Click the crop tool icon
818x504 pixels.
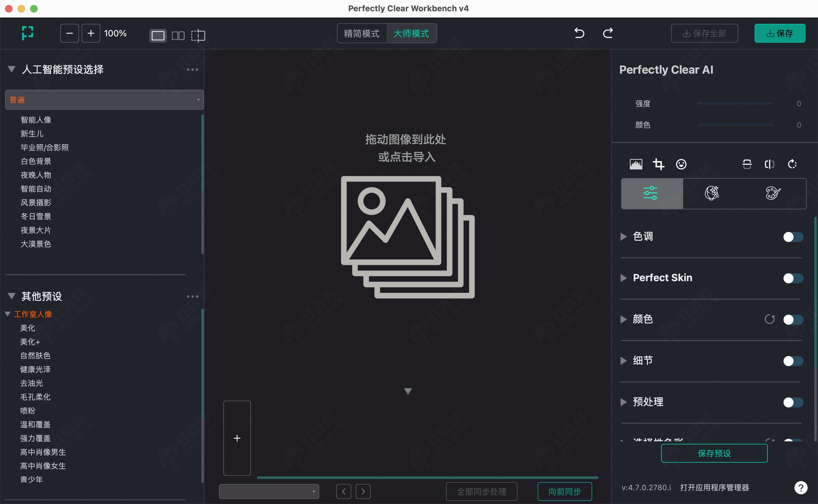point(658,164)
